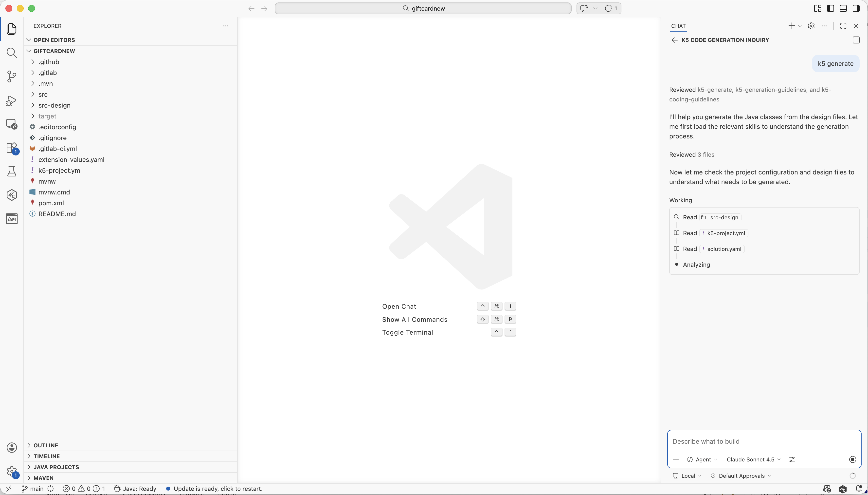Viewport: 868px width, 495px height.
Task: Open the k5-project.yml file reference link
Action: [726, 233]
